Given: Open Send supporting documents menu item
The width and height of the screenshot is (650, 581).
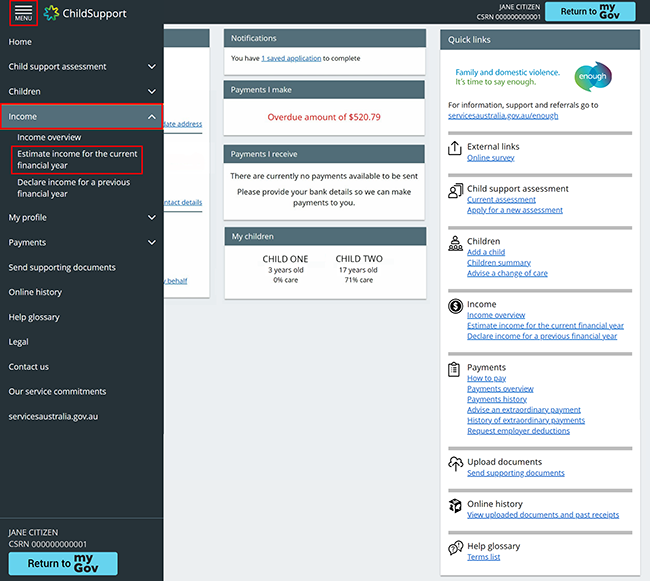Looking at the screenshot, I should point(62,267).
